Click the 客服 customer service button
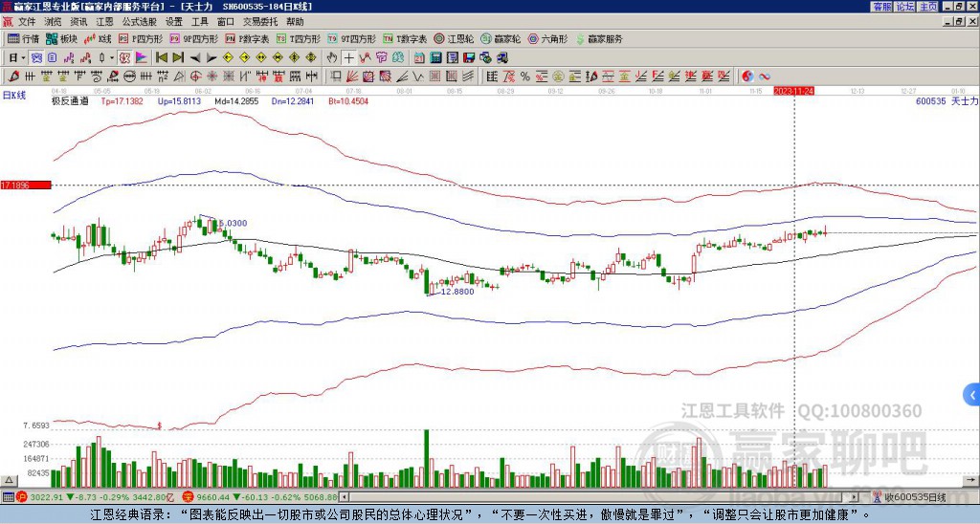The image size is (980, 524). click(x=881, y=7)
